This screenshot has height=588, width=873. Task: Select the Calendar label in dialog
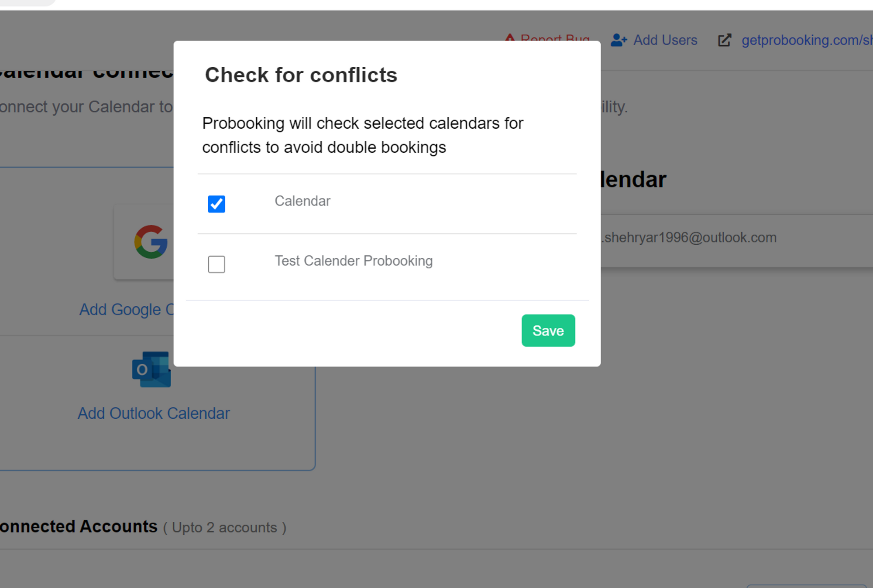click(302, 201)
